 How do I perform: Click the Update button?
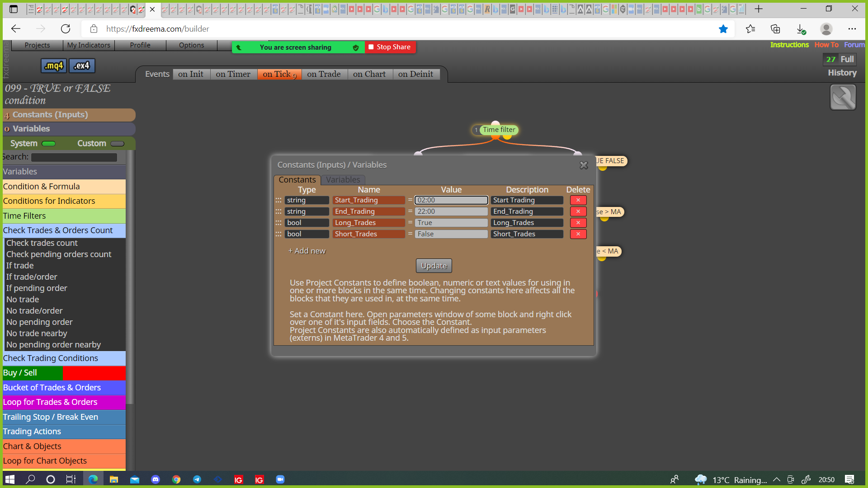[434, 266]
